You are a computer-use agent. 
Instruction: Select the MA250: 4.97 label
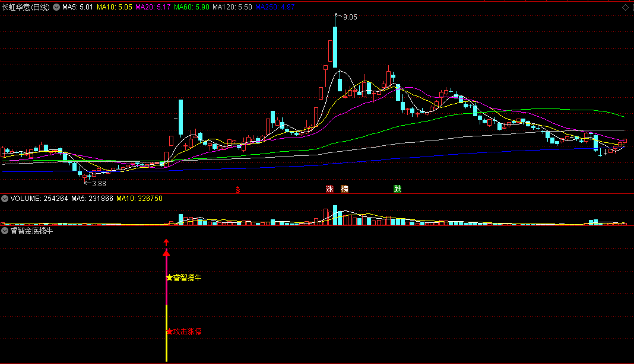[x=275, y=7]
